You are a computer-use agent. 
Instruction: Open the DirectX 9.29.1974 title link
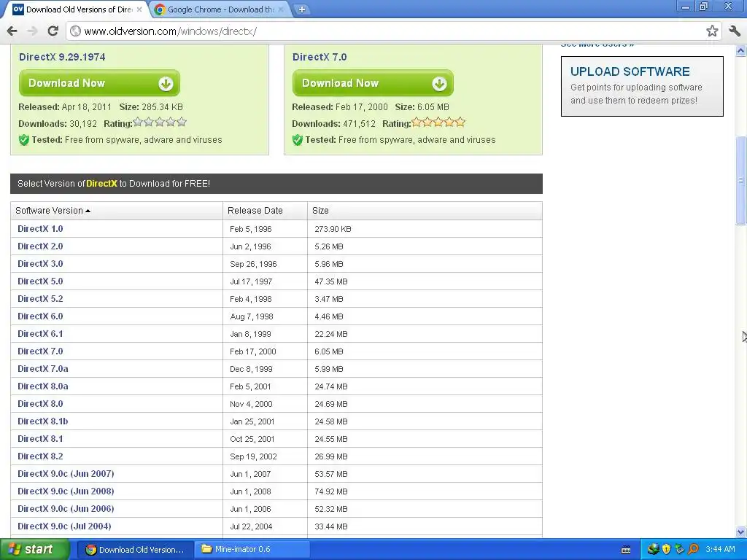62,57
